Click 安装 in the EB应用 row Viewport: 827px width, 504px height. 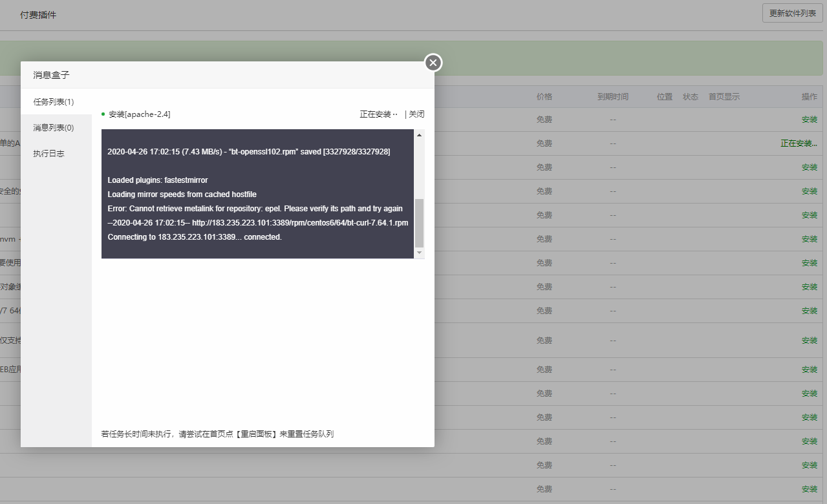coord(809,370)
